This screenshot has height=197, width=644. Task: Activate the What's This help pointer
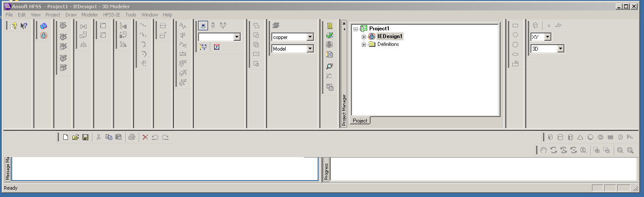click(x=24, y=26)
